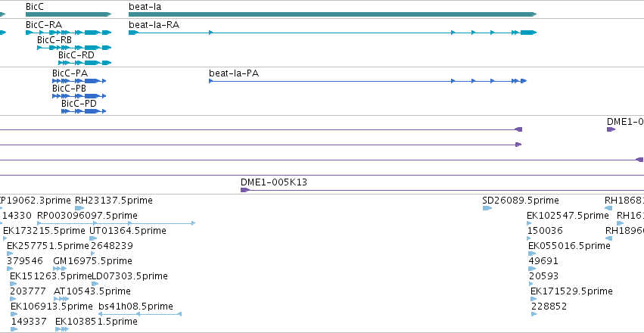Select EK171529.5prime EST glyph
Screen dimensions: 644x333
(x=534, y=300)
